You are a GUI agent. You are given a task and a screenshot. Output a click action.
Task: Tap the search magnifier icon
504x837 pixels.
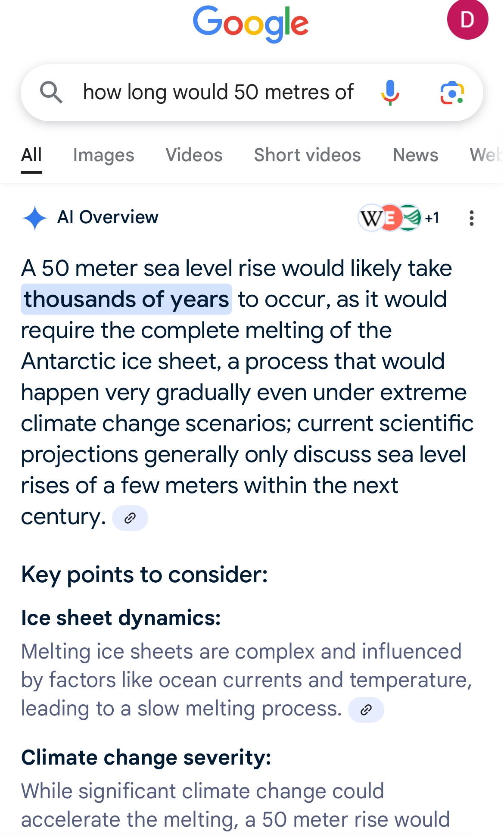coord(51,92)
